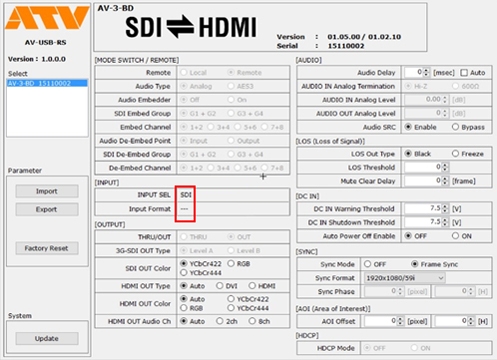Click the System Update button
This screenshot has height=360, width=497.
[x=47, y=339]
